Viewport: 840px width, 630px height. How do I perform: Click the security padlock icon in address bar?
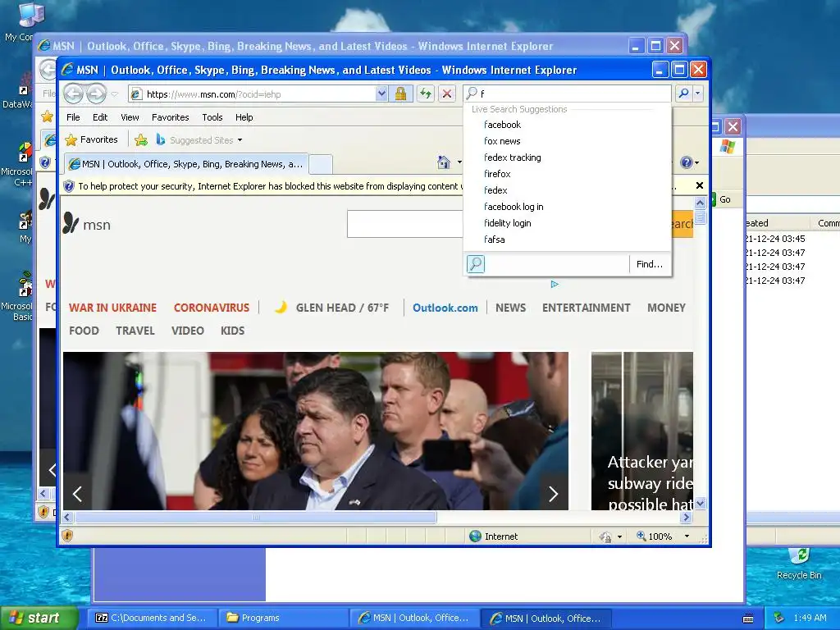point(400,94)
